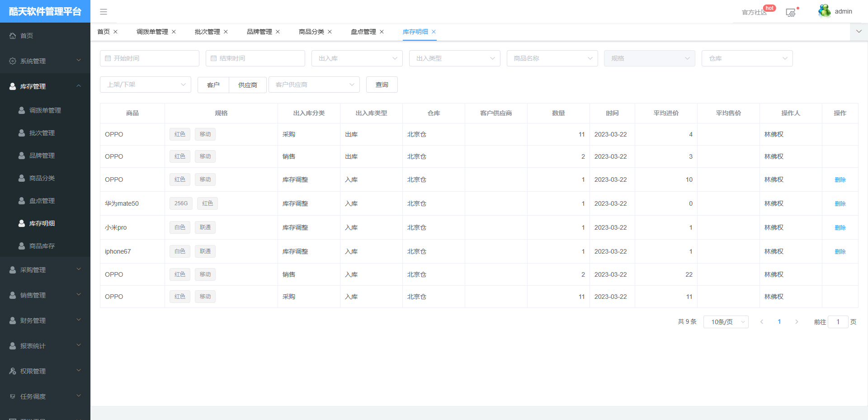Switch to the 品牌管理 tab
This screenshot has width=868, height=420.
coord(259,32)
